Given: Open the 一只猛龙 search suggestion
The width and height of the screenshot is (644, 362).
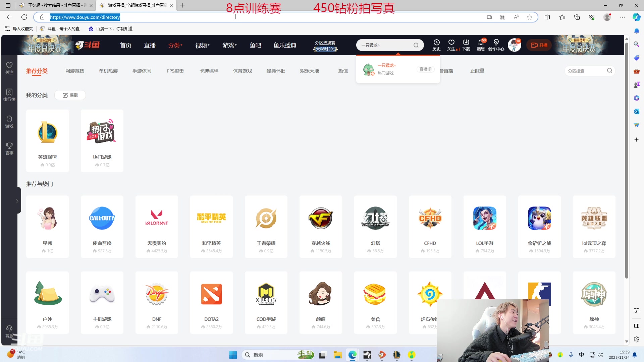Looking at the screenshot, I should 398,69.
